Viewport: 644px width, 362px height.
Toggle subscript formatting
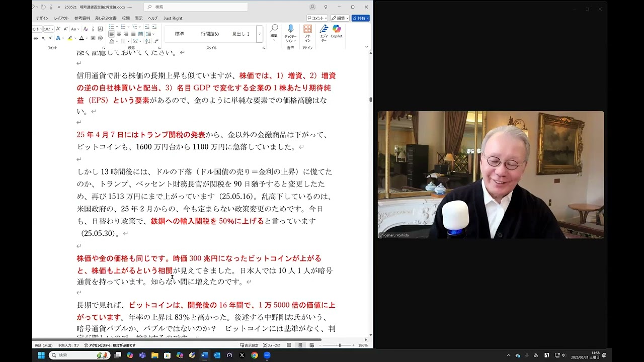[x=43, y=38]
